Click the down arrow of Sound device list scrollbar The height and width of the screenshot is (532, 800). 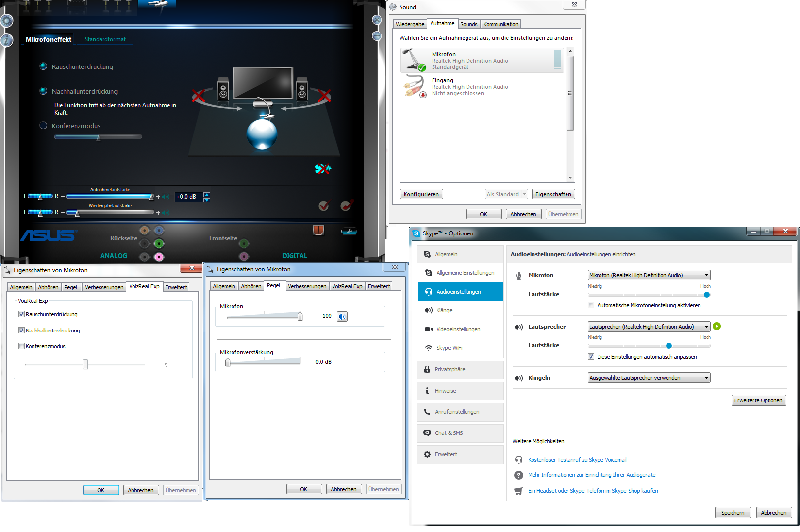(570, 178)
